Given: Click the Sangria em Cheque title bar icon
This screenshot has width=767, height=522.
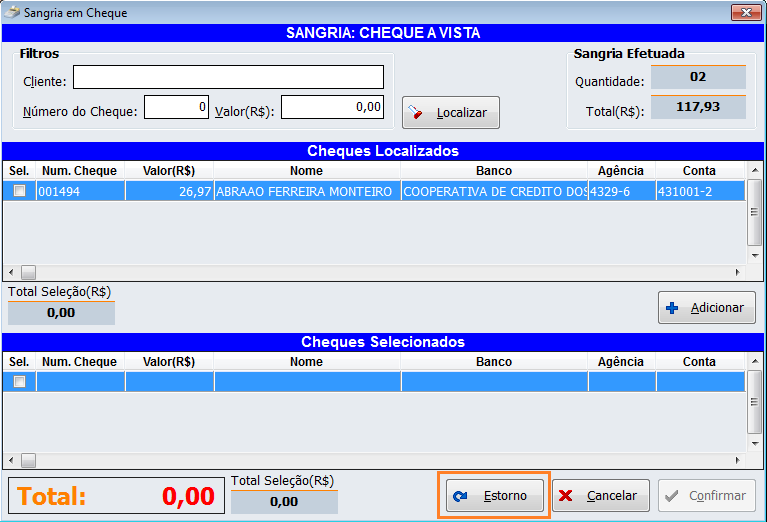Looking at the screenshot, I should [13, 13].
